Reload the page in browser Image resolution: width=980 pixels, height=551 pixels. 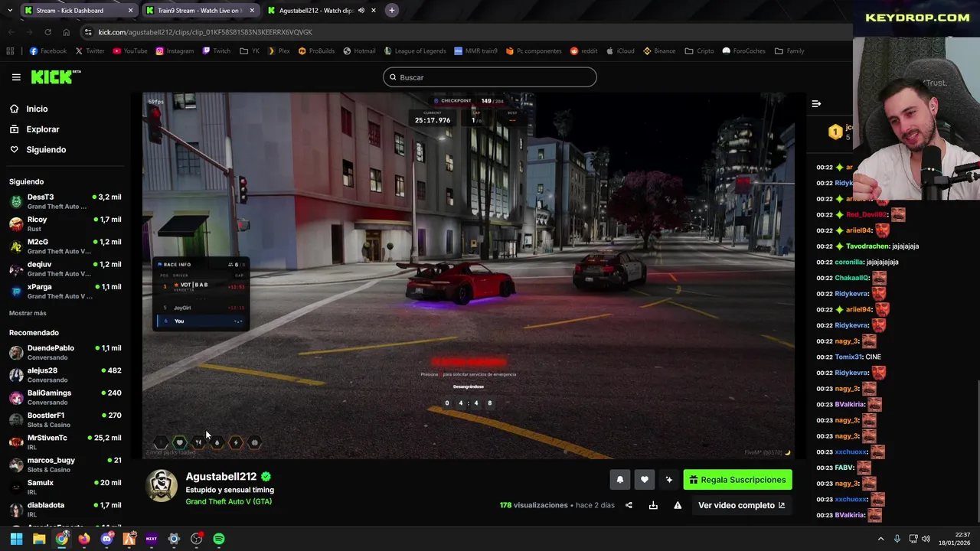tap(47, 32)
